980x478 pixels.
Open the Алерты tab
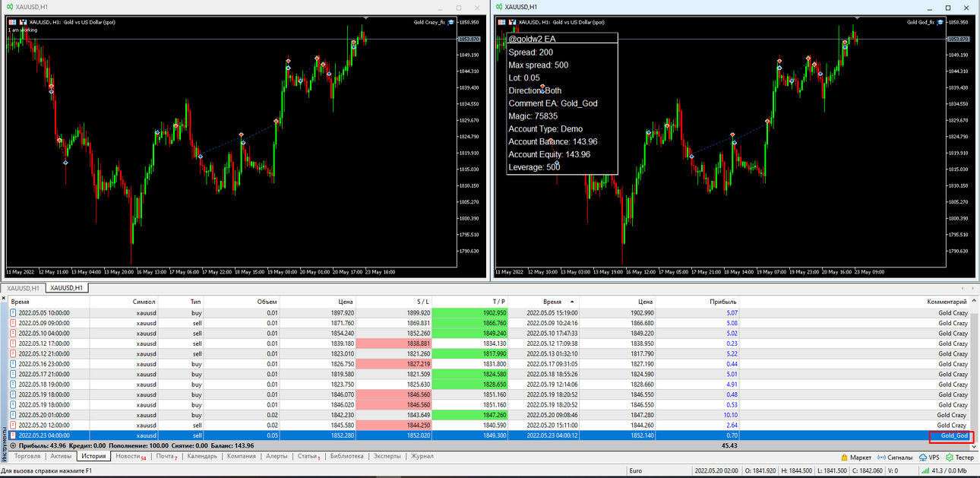277,457
